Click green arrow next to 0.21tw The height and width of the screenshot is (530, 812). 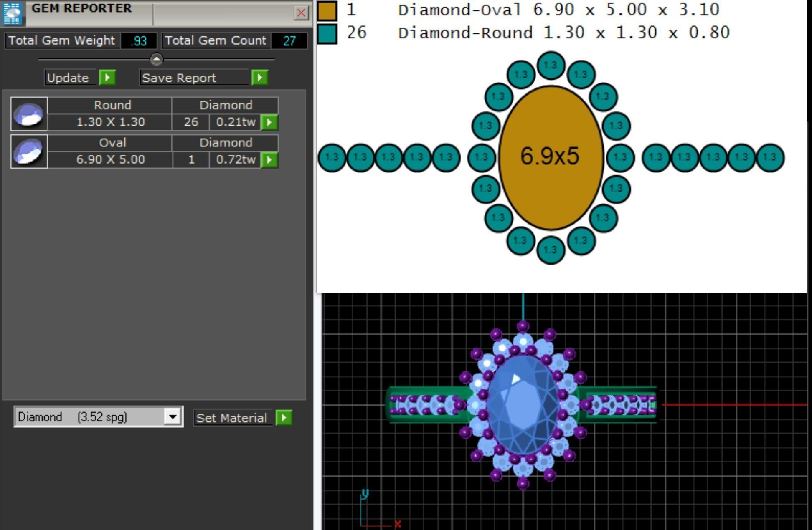click(x=269, y=122)
